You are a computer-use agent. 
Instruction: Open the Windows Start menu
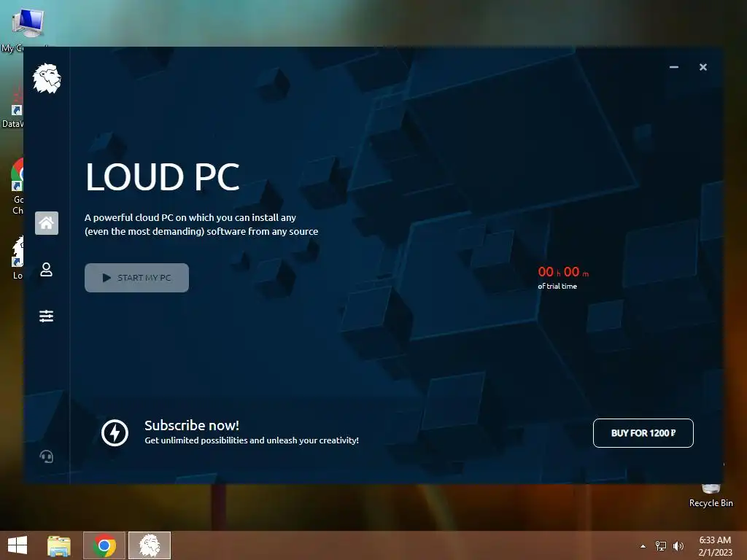(x=18, y=545)
